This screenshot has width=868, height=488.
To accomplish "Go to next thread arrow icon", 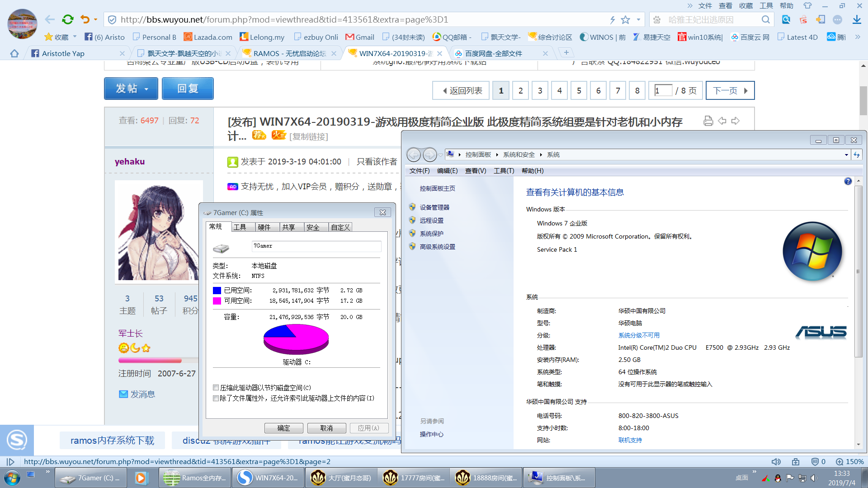I will click(x=736, y=121).
